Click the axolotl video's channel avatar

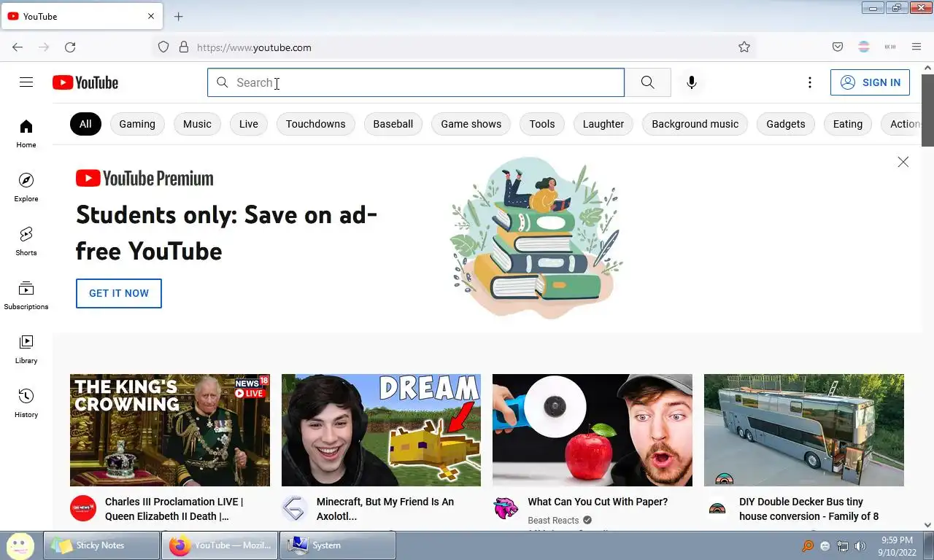click(x=295, y=508)
